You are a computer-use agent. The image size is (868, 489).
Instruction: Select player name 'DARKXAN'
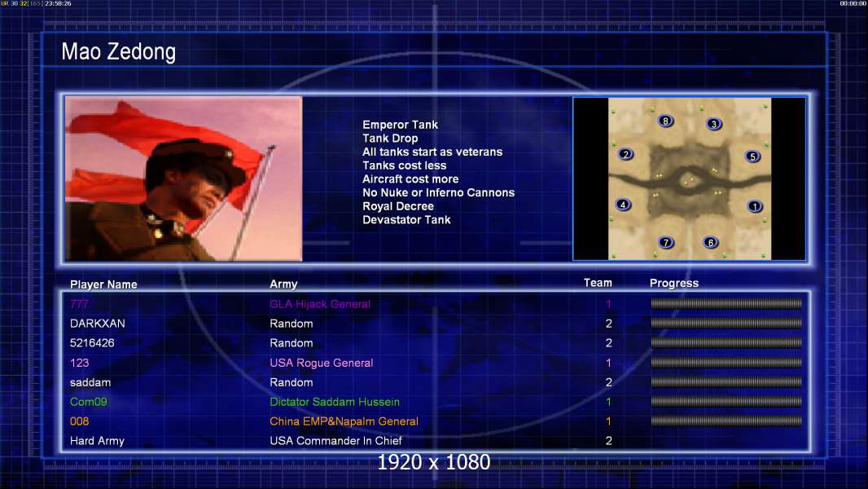pyautogui.click(x=98, y=324)
